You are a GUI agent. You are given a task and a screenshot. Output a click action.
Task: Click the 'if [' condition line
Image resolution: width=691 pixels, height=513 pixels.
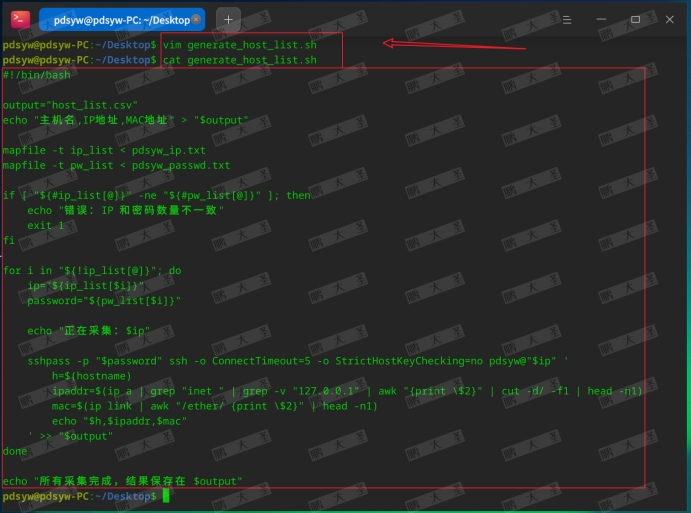(x=156, y=195)
